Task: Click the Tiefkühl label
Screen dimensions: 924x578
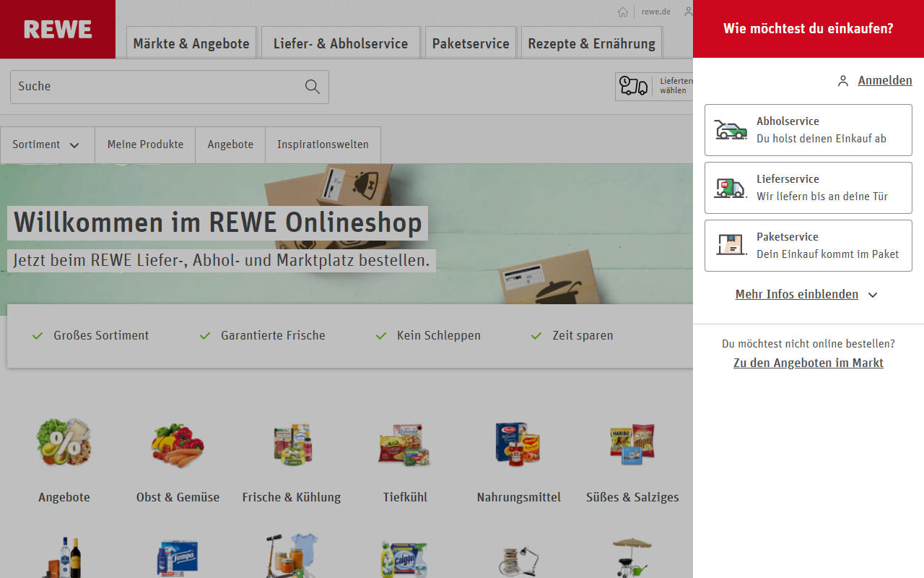Action: pyautogui.click(x=405, y=497)
